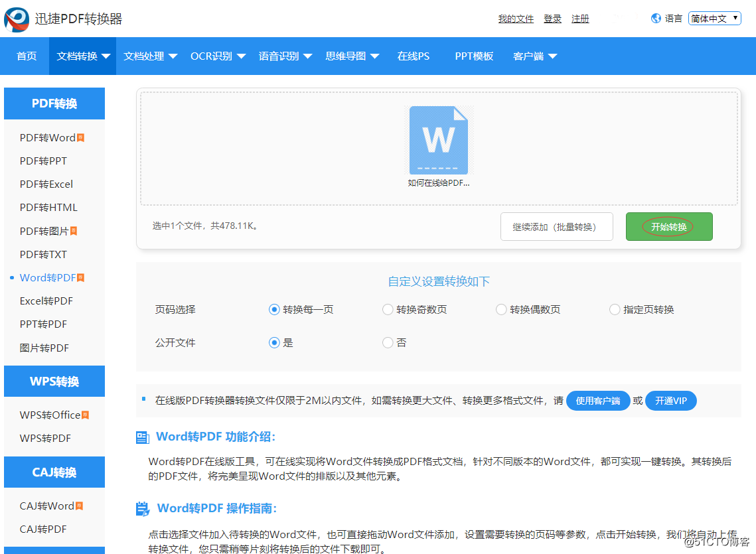Click the 开始转换 button

tap(669, 227)
